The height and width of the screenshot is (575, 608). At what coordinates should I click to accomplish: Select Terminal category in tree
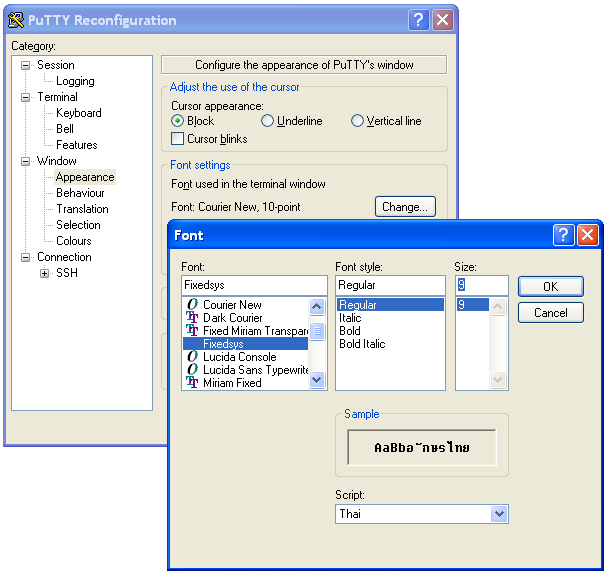57,97
